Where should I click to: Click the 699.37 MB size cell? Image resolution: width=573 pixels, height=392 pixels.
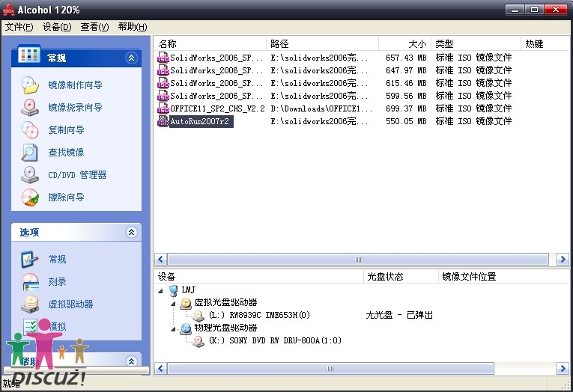[x=406, y=108]
